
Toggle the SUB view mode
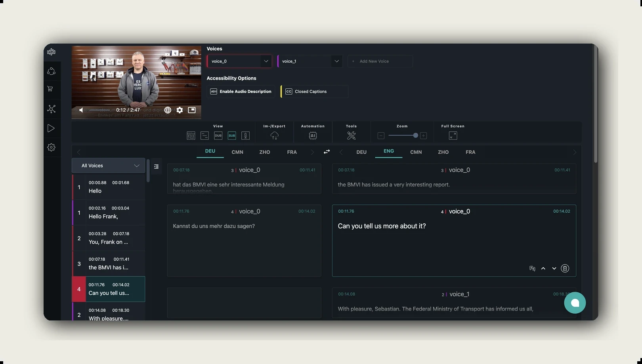232,136
